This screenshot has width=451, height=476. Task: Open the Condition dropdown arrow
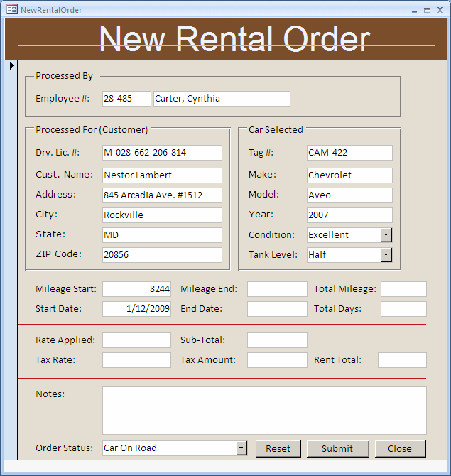tap(386, 235)
